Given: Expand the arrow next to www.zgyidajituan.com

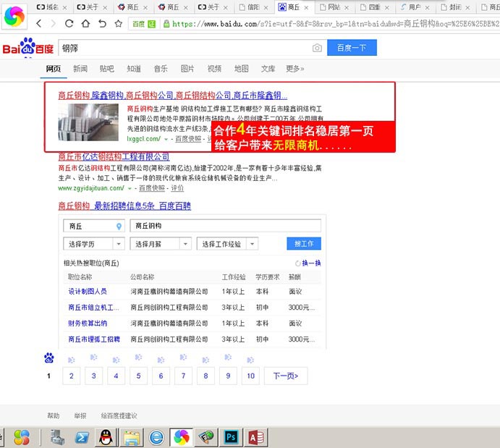Looking at the screenshot, I should point(130,189).
